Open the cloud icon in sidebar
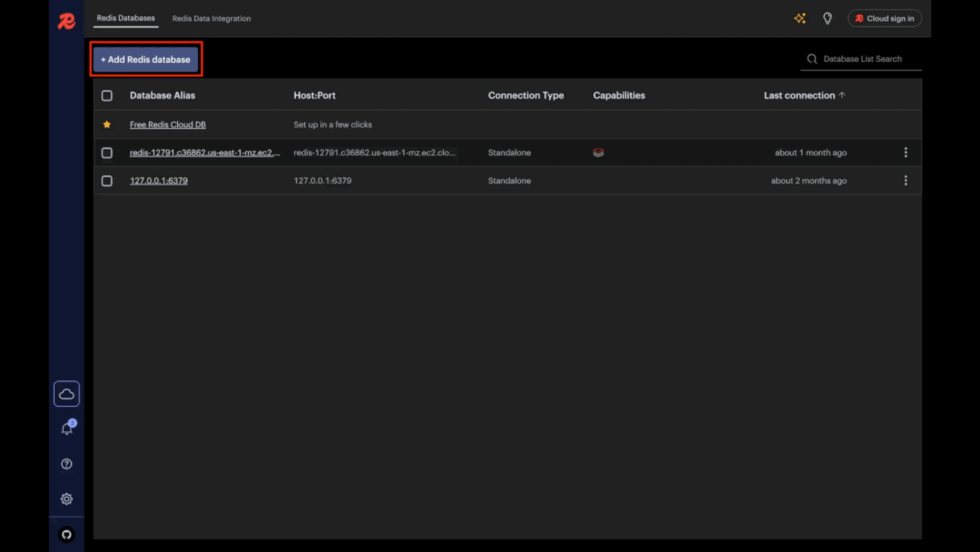Image resolution: width=980 pixels, height=552 pixels. [67, 394]
